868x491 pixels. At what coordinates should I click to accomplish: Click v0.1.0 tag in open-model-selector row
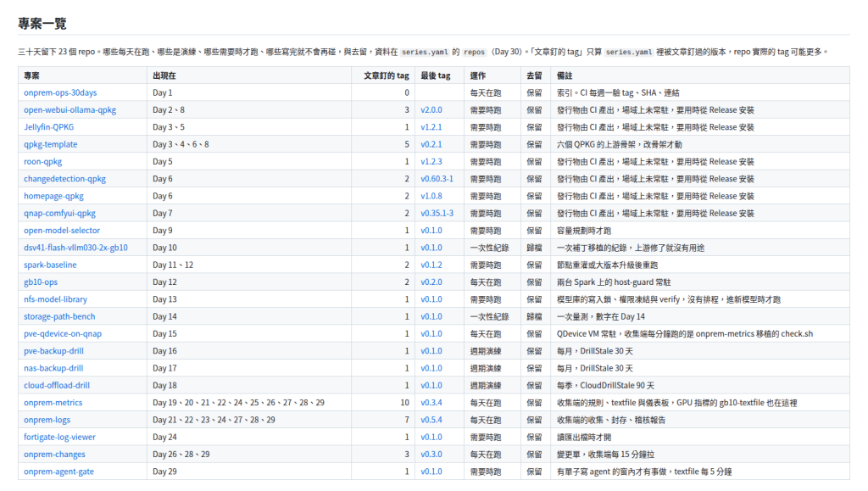431,230
